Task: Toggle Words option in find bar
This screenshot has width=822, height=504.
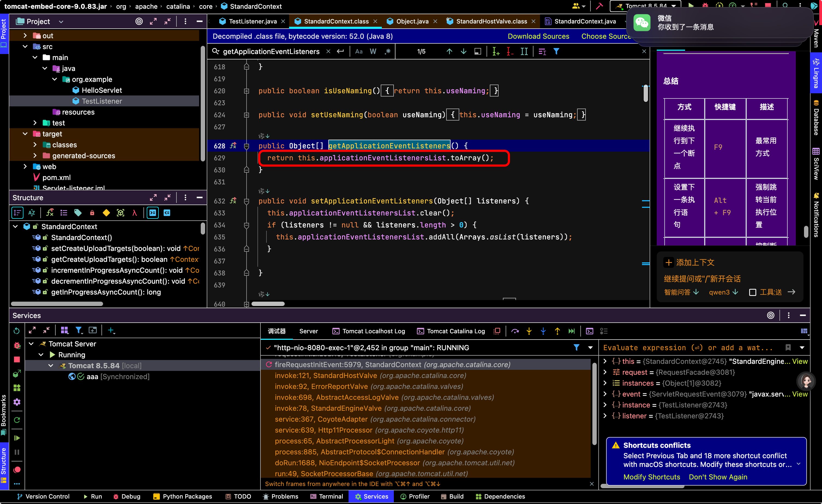Action: click(x=373, y=51)
